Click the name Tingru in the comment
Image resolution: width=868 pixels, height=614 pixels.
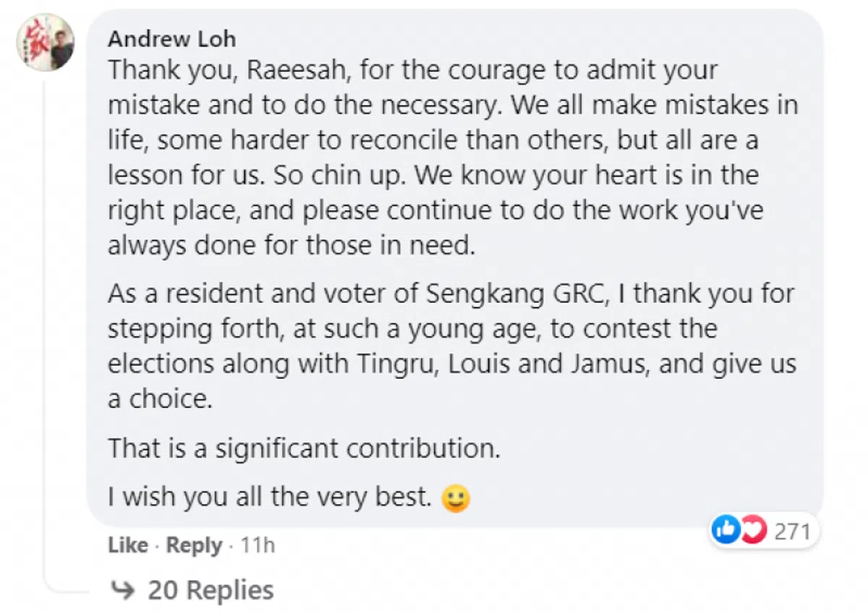pos(394,364)
